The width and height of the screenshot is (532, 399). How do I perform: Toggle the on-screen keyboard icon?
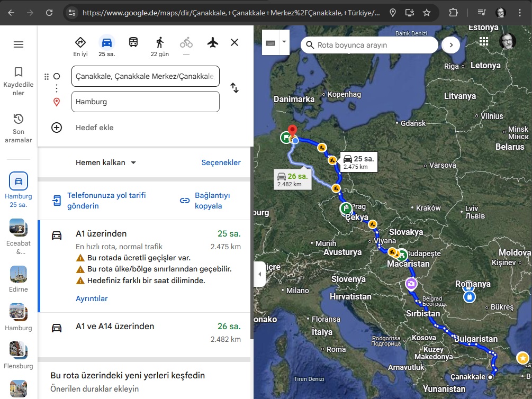[x=270, y=42]
